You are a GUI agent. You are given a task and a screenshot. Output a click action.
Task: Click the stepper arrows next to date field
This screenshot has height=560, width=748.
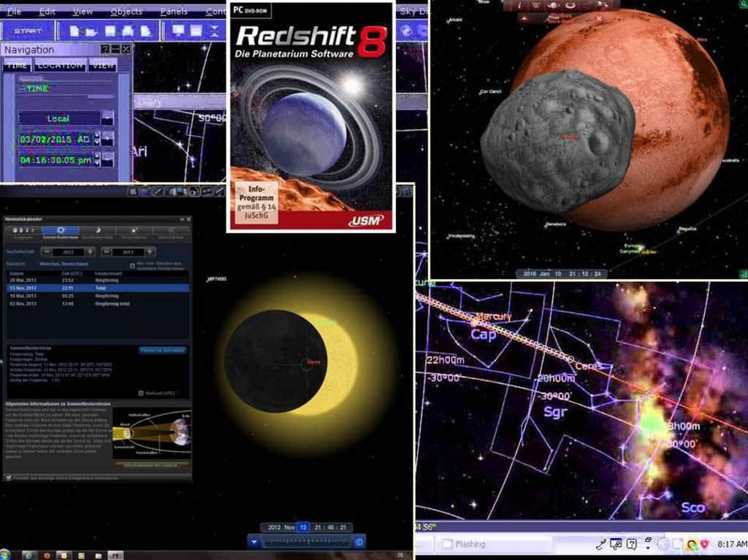pos(97,139)
